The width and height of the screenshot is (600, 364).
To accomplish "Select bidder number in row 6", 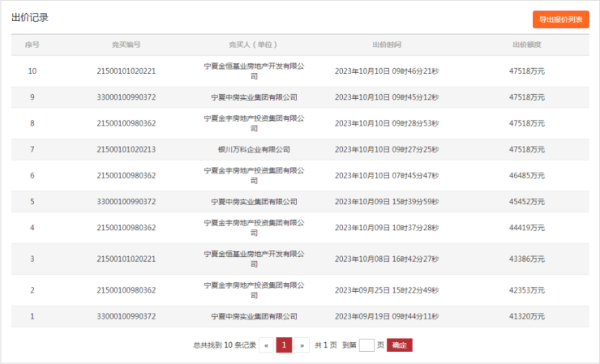I will (x=126, y=176).
